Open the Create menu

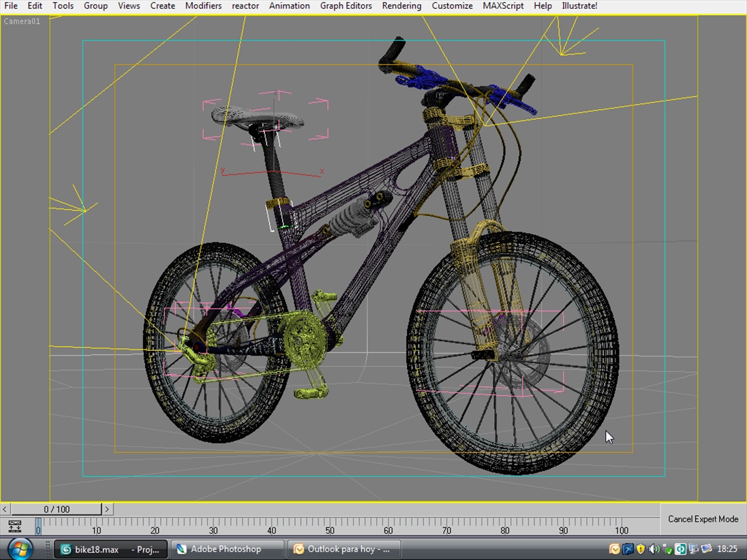pos(162,5)
